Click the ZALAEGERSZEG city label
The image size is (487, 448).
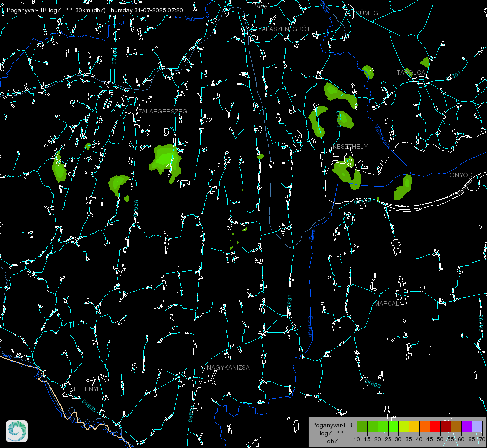pyautogui.click(x=163, y=112)
